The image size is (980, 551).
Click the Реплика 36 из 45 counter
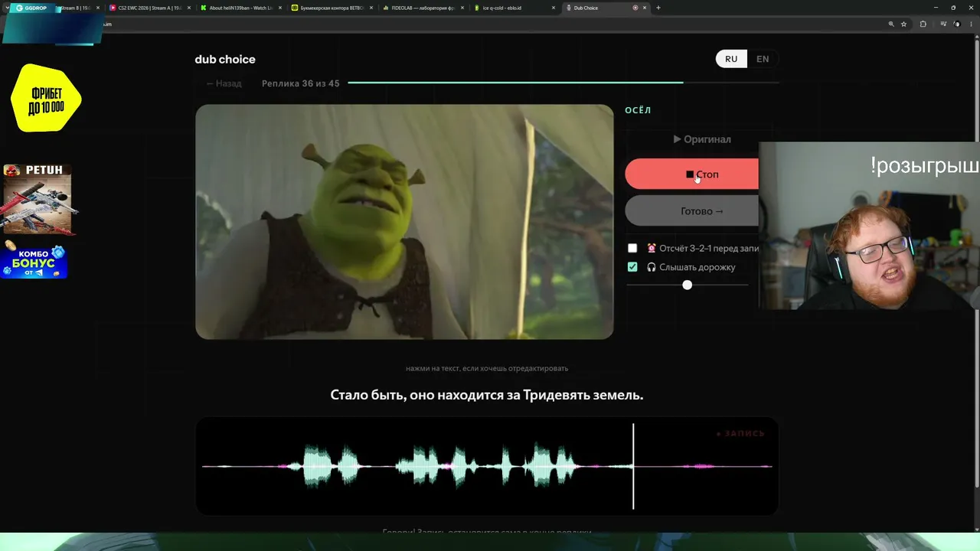click(301, 83)
